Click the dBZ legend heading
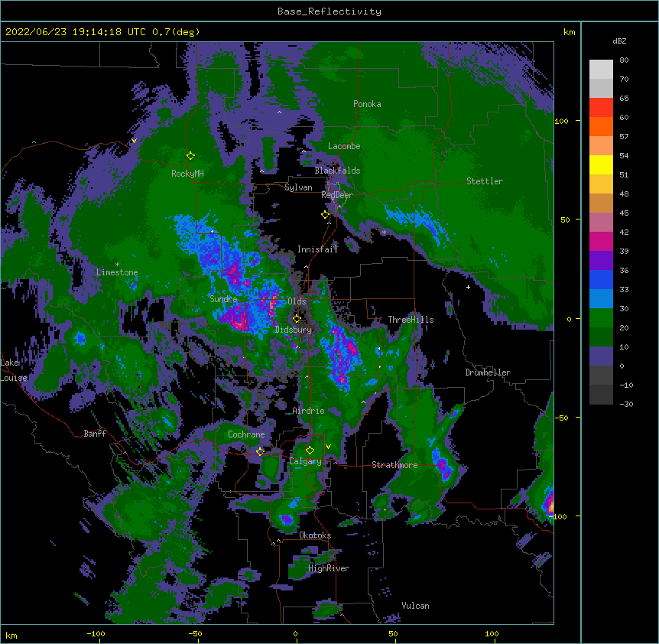Screen dimensions: 659x644 tap(619, 41)
